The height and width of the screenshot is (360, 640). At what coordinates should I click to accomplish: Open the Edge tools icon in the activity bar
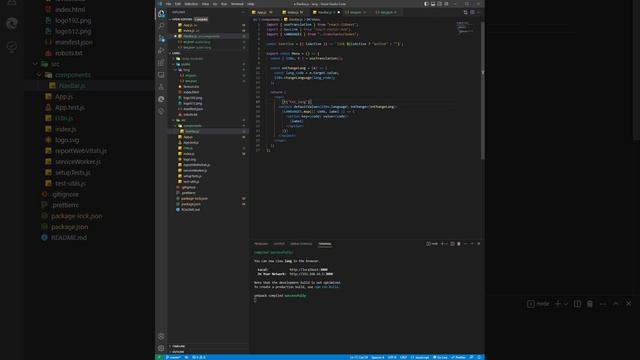161,99
